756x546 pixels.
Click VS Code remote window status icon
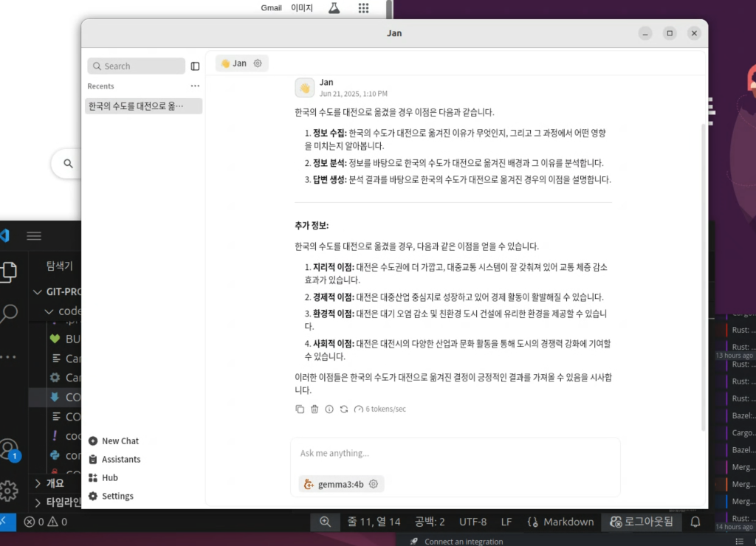pos(7,522)
